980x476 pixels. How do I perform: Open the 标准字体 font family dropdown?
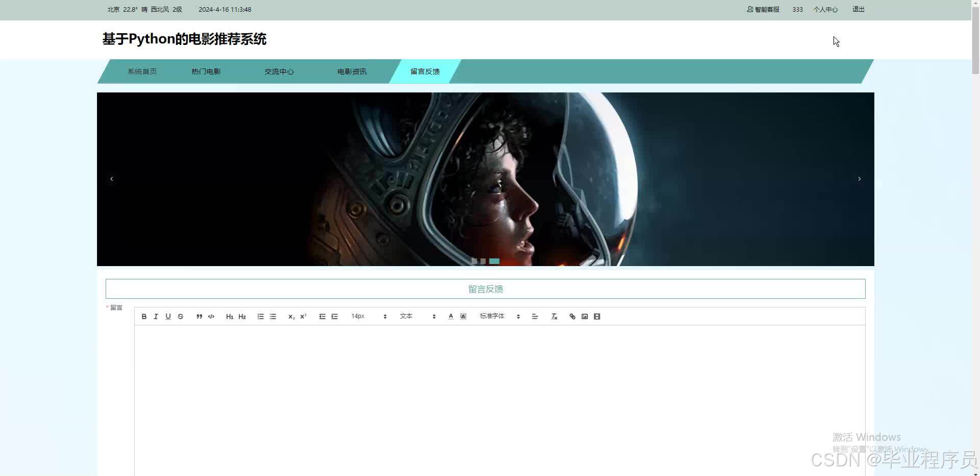(500, 317)
